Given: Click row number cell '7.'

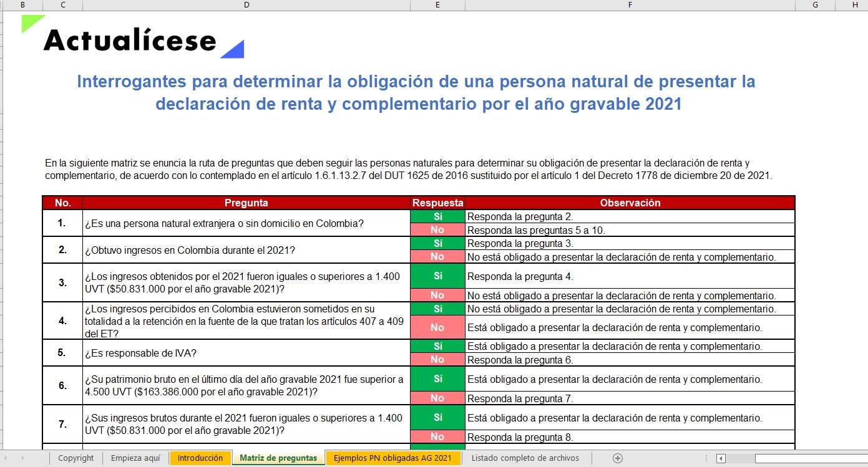Looking at the screenshot, I should click(62, 424).
